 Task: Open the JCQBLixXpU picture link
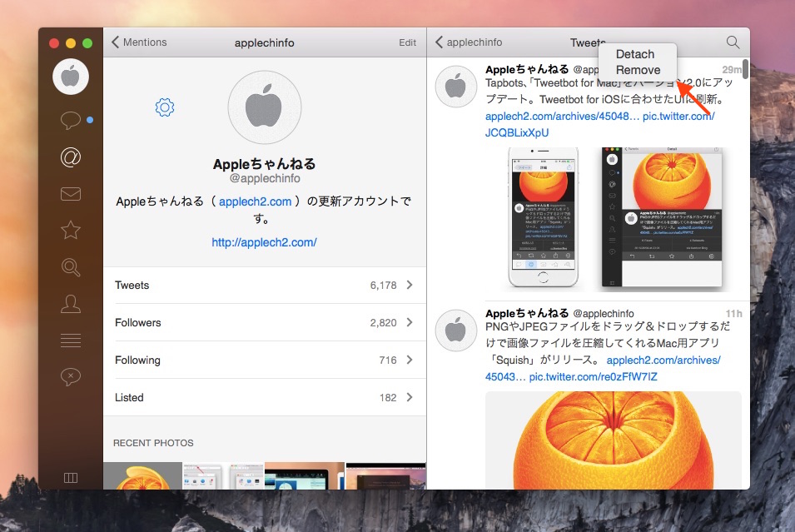click(517, 133)
